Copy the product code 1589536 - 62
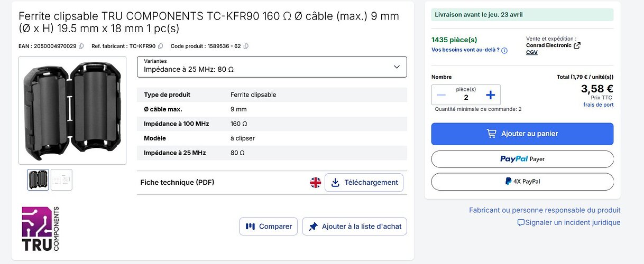Screen dimensions: 644x264 coord(246,46)
